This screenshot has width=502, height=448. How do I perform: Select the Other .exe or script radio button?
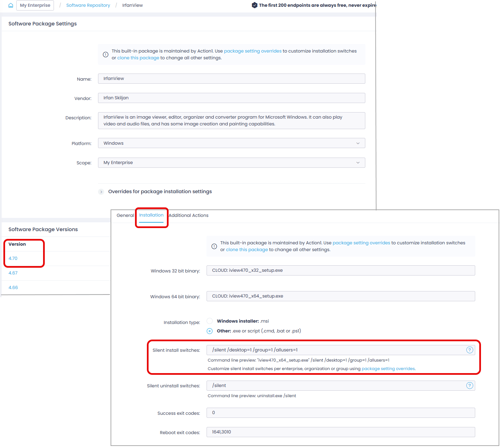pos(210,331)
